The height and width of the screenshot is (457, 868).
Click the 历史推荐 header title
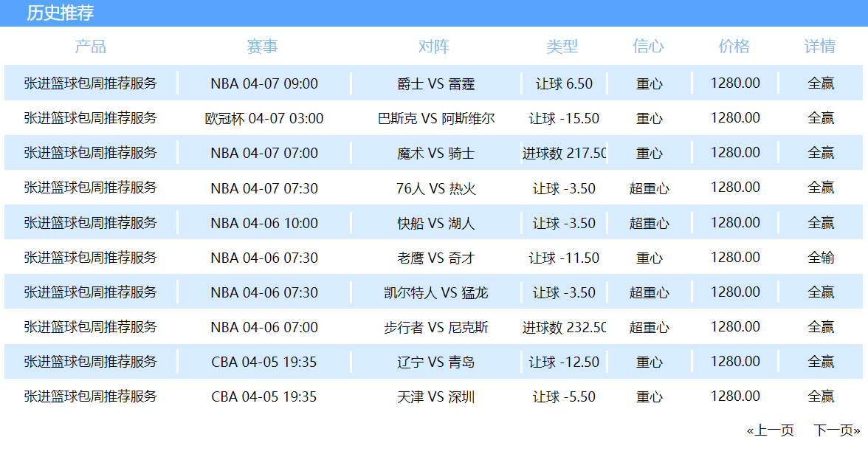[x=61, y=13]
